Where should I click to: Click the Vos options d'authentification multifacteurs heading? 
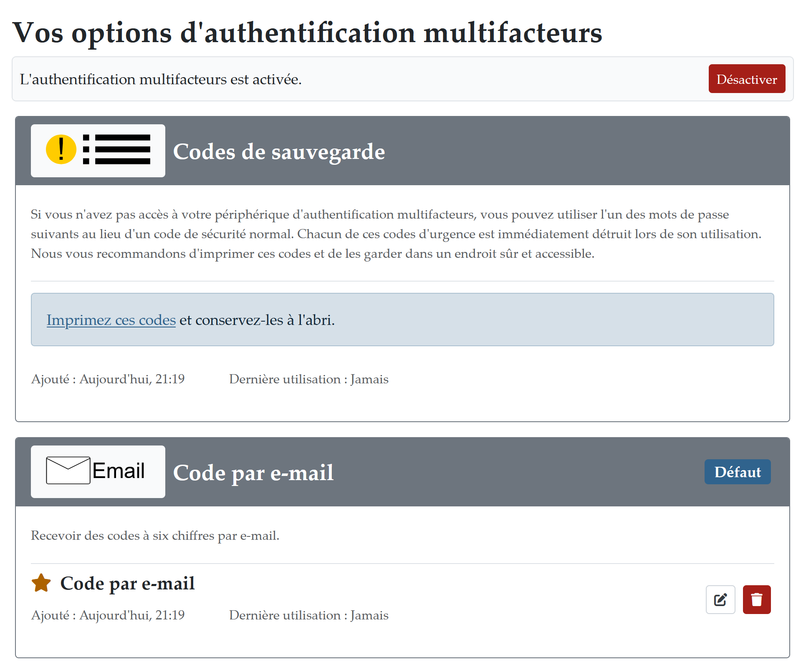tap(307, 33)
